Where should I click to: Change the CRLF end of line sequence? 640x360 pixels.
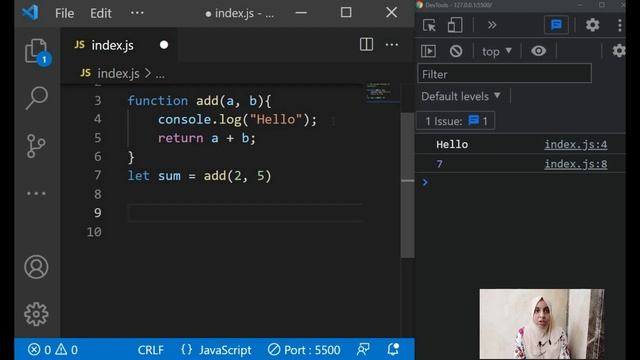(151, 350)
